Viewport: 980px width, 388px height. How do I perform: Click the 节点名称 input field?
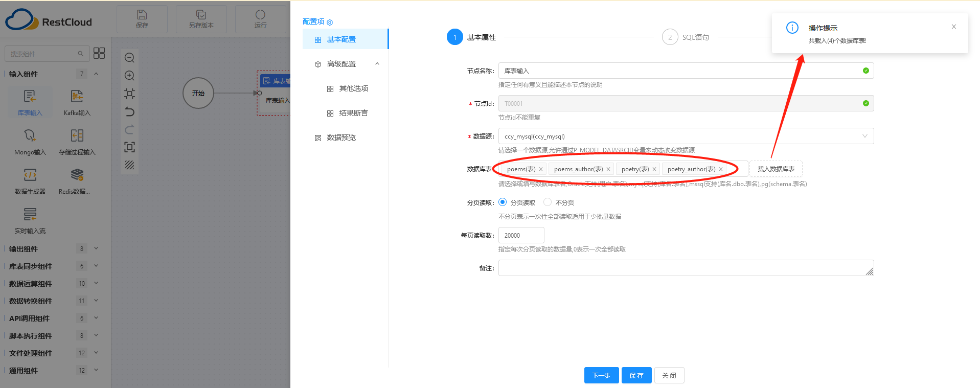click(686, 71)
